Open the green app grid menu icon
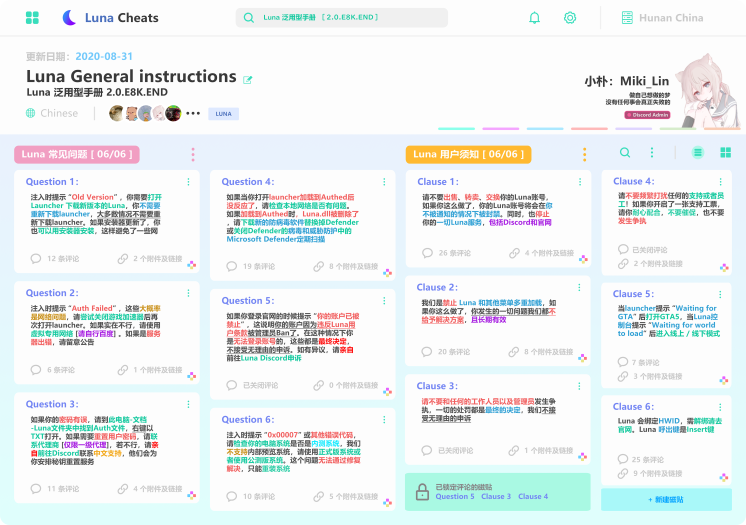 (32, 18)
